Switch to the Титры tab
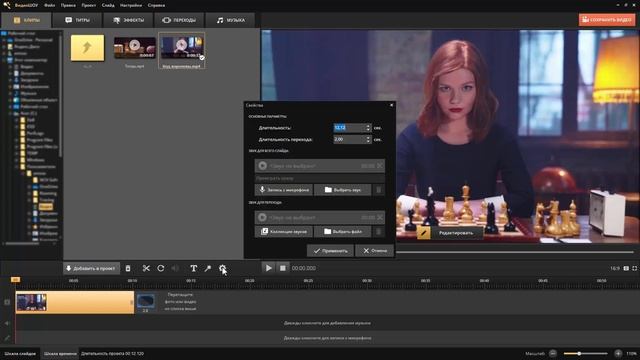 point(77,20)
